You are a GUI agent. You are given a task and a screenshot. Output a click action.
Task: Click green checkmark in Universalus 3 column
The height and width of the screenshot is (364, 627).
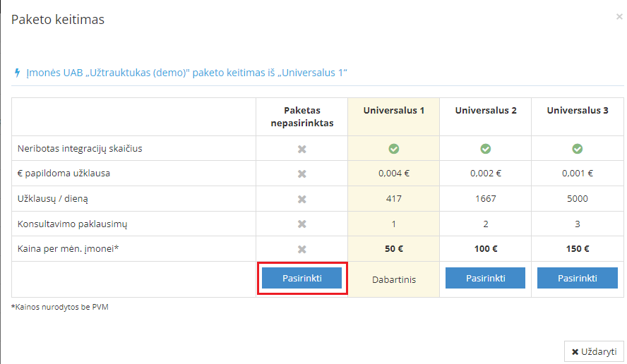pos(577,149)
